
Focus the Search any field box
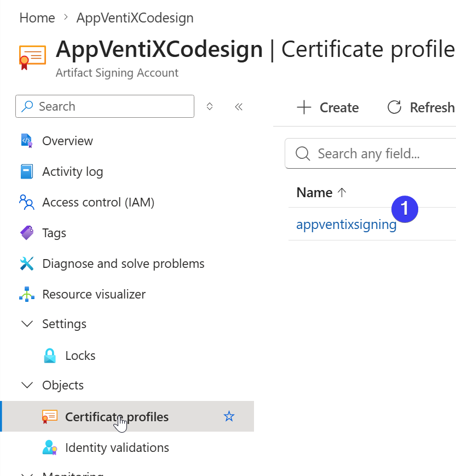tap(371, 153)
